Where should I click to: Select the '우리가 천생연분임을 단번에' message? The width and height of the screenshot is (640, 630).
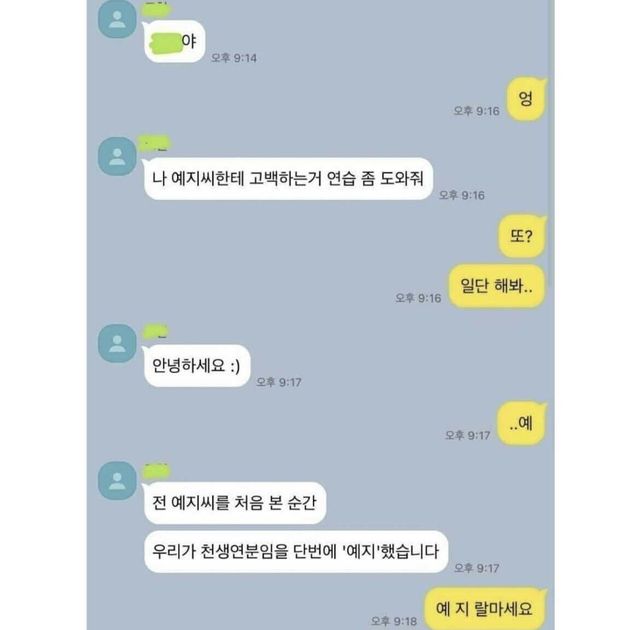tap(296, 552)
